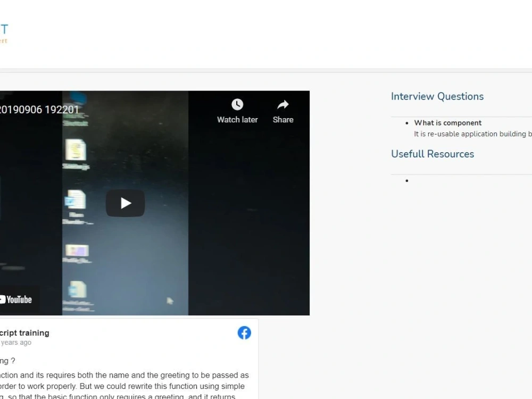Open the YouTube logo link
Screen dimensions: 532x399
click(x=15, y=300)
